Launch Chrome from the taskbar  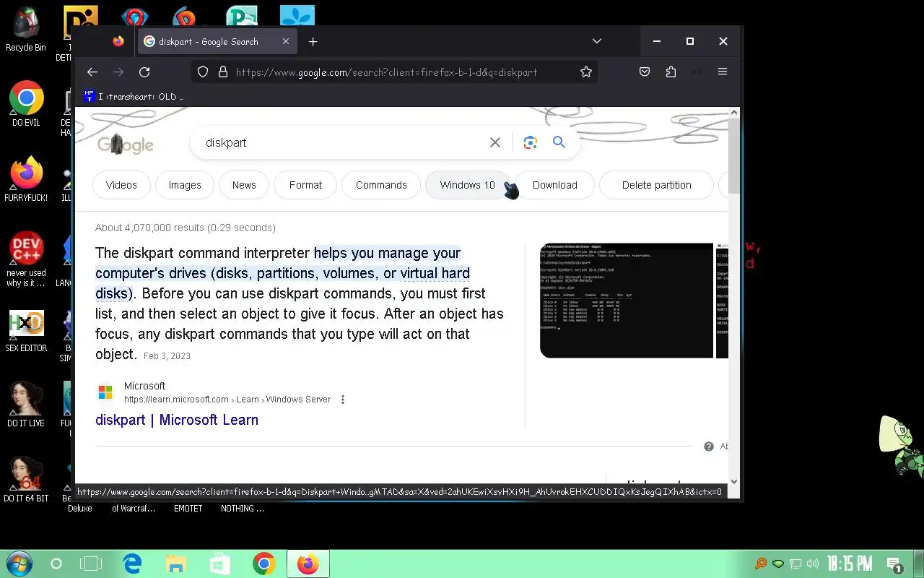(x=264, y=564)
